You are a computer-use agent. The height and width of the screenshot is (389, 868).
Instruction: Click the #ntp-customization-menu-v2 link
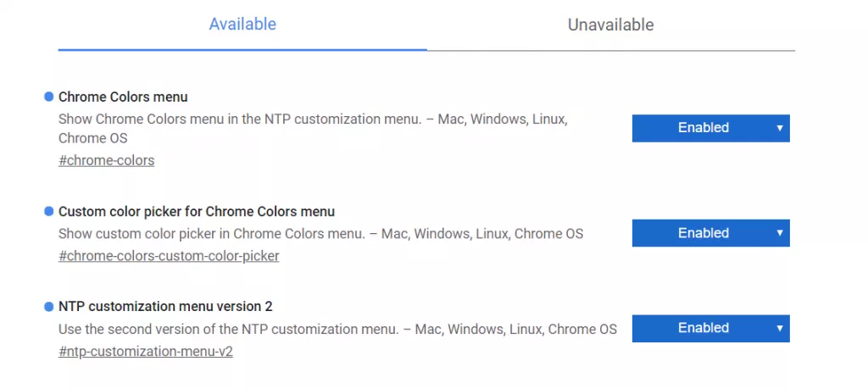pos(145,350)
